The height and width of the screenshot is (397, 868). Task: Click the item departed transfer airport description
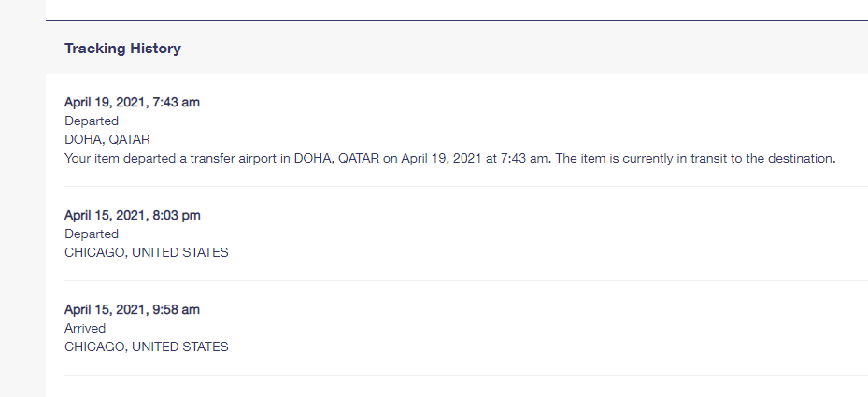pos(449,159)
